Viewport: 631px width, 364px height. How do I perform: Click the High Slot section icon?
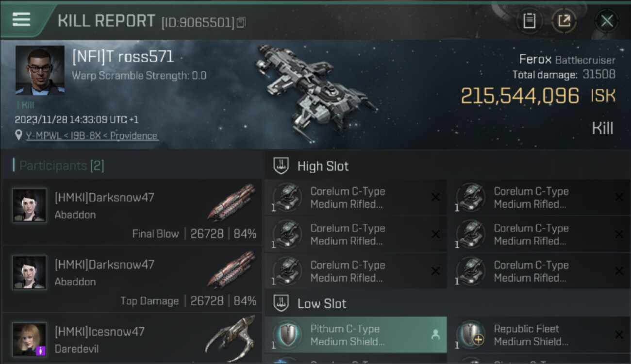(281, 166)
